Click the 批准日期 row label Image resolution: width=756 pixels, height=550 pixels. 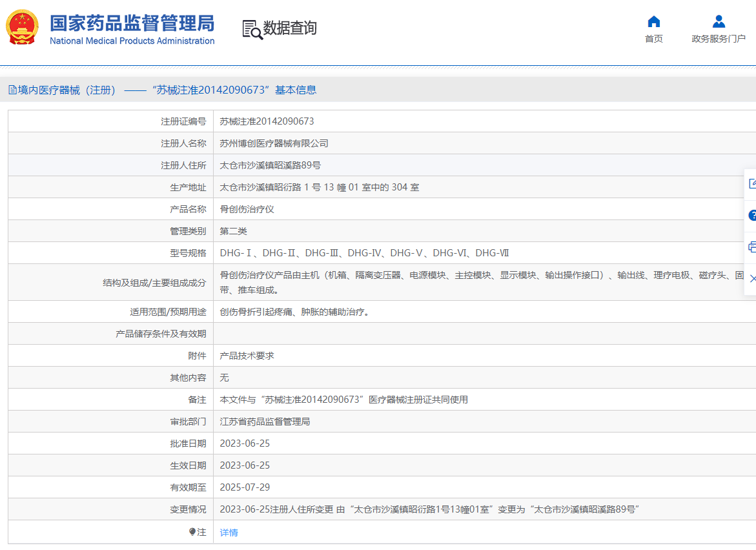(188, 443)
